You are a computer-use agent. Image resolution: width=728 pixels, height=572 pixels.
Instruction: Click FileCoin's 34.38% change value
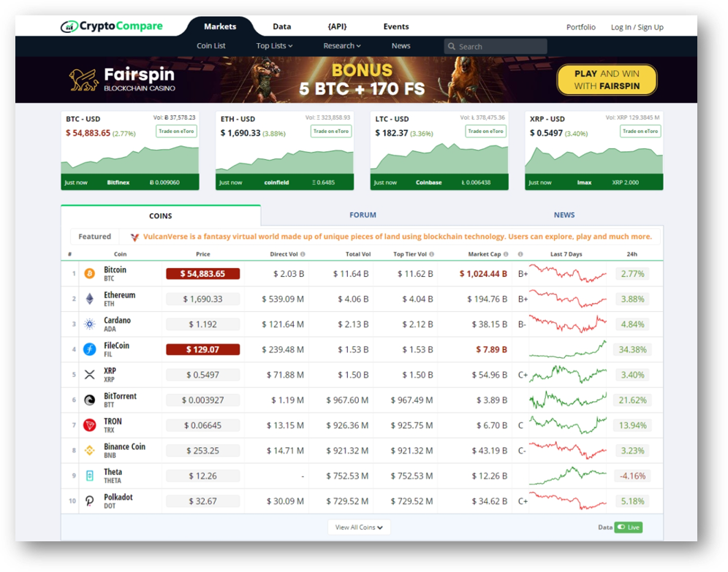click(x=632, y=349)
